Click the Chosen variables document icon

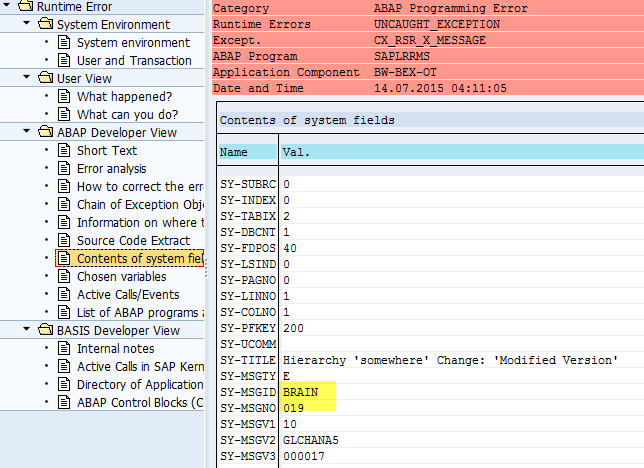click(64, 277)
